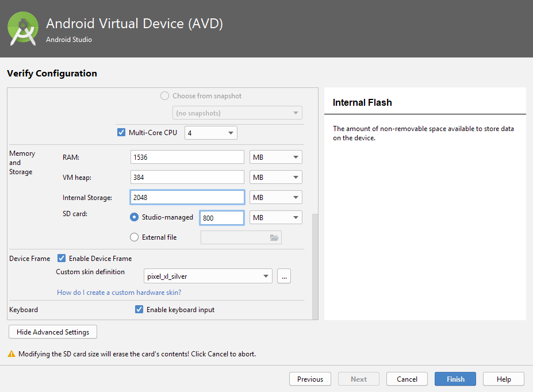Disable the Enable Device Frame checkbox
Screen dimensions: 533x392
(62, 259)
